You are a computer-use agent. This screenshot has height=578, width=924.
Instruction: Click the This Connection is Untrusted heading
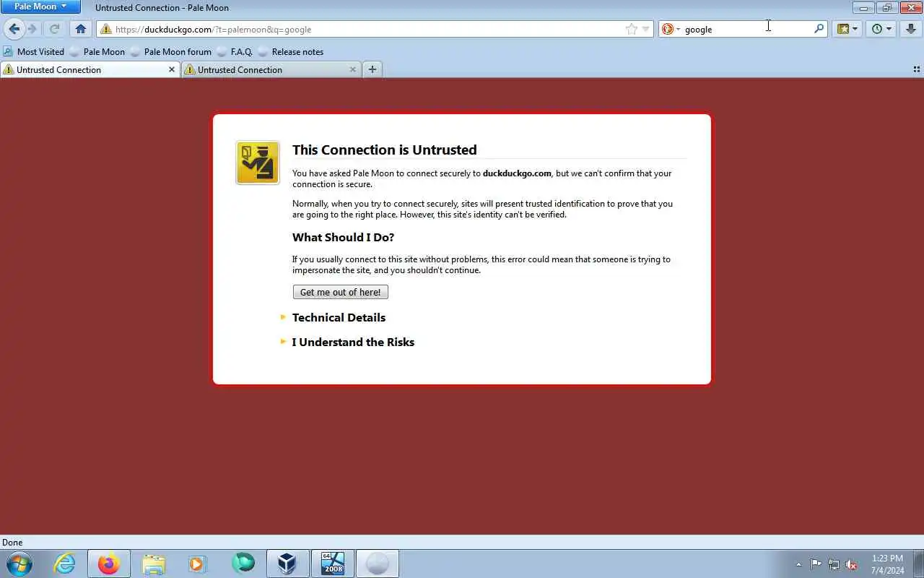[385, 150]
